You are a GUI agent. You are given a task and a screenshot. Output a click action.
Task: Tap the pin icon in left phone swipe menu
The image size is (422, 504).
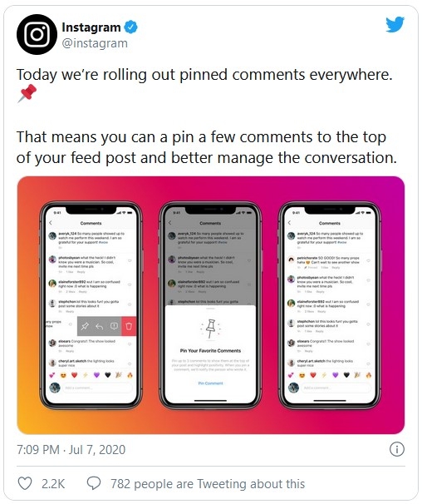pos(85,326)
